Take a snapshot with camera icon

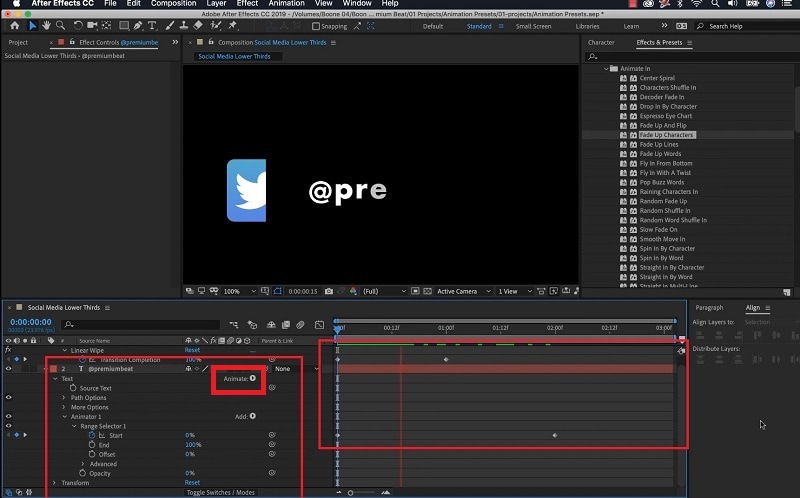pyautogui.click(x=329, y=291)
